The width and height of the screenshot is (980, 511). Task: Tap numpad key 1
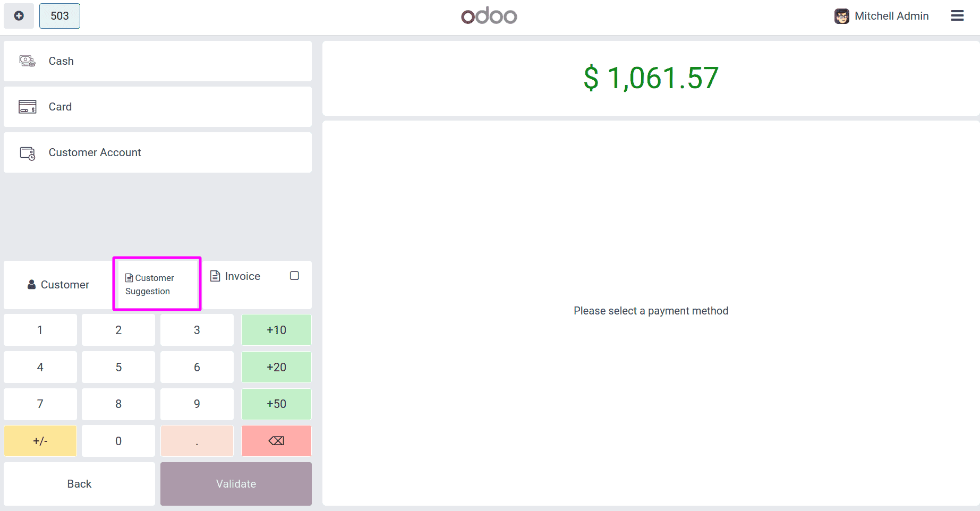40,330
